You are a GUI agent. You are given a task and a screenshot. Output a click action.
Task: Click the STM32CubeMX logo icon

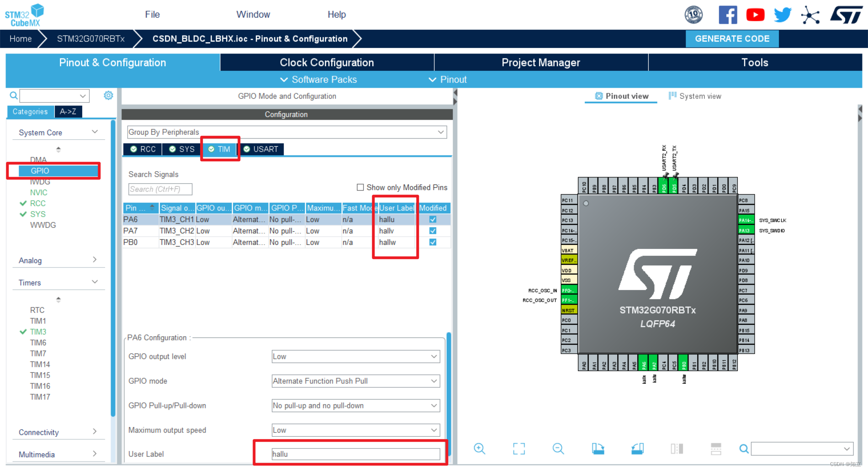click(x=25, y=15)
